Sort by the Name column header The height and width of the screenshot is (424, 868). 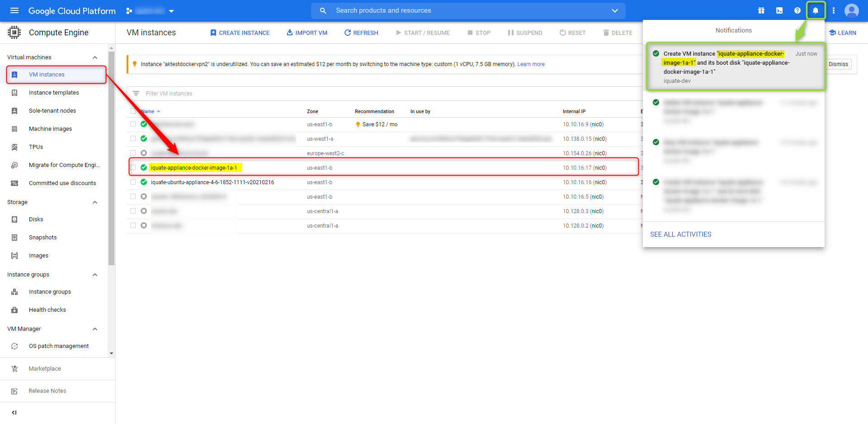pos(151,111)
